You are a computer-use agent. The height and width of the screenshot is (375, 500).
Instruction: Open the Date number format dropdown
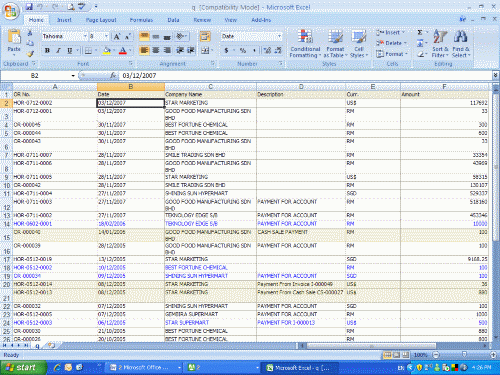pyautogui.click(x=279, y=36)
